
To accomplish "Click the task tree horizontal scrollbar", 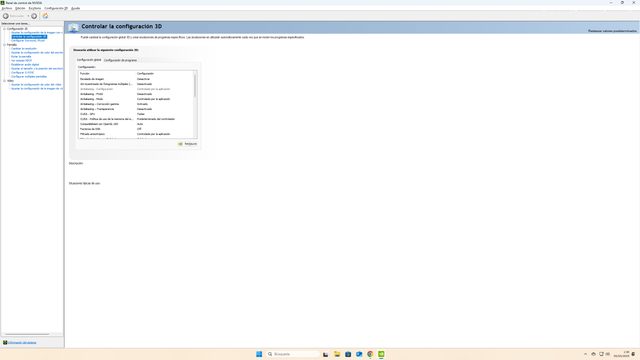I will 27,334.
